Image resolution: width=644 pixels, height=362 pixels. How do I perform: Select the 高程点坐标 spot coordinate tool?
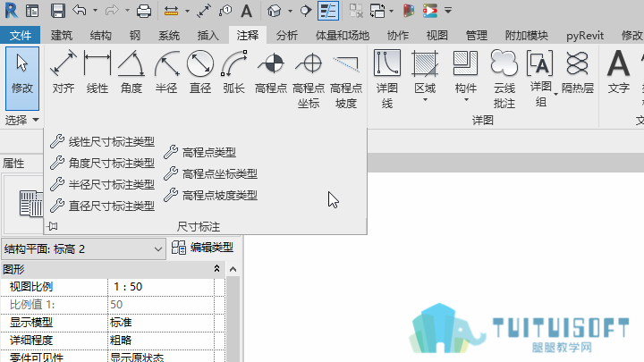pyautogui.click(x=309, y=80)
